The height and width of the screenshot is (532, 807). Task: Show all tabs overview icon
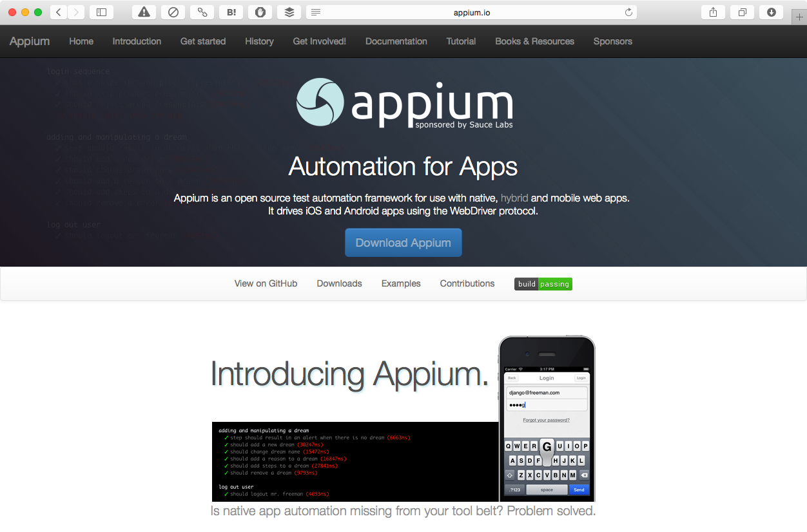pyautogui.click(x=743, y=12)
